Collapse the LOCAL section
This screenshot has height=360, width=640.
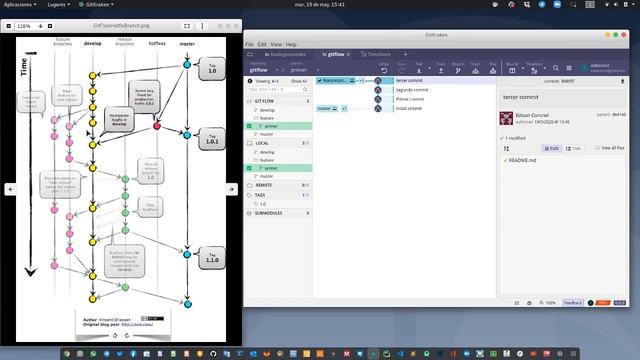[278, 143]
